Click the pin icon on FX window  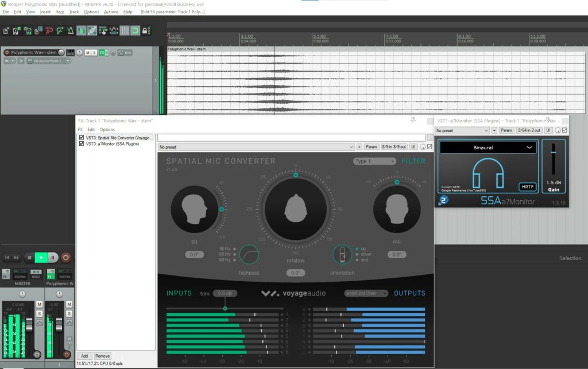(413, 120)
